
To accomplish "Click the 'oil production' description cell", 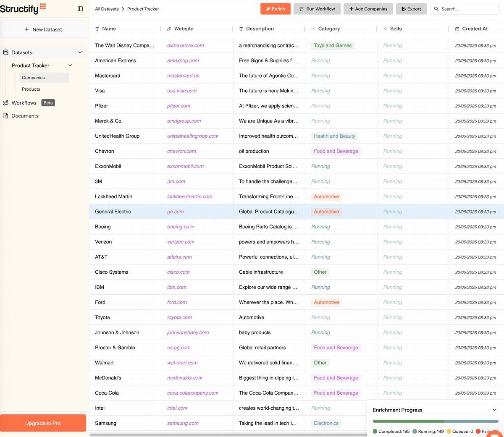I will 254,151.
